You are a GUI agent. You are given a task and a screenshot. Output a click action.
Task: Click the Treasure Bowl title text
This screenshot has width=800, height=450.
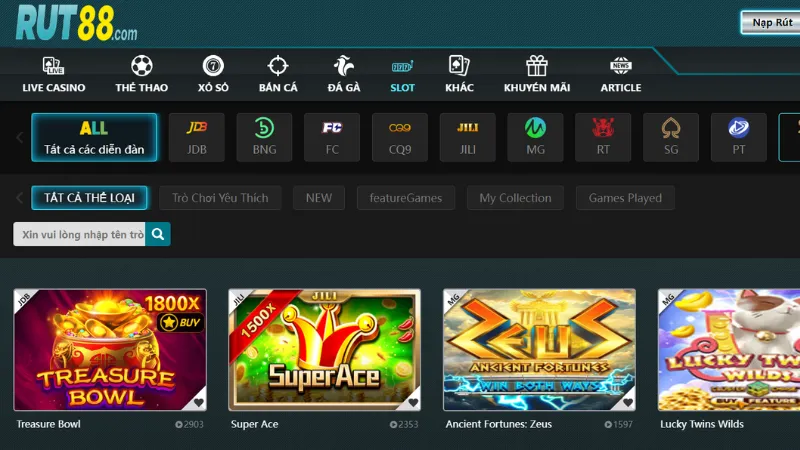point(48,424)
